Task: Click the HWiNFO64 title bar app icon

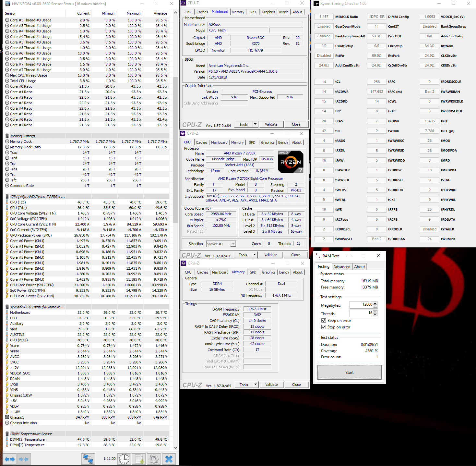Action: point(8,4)
